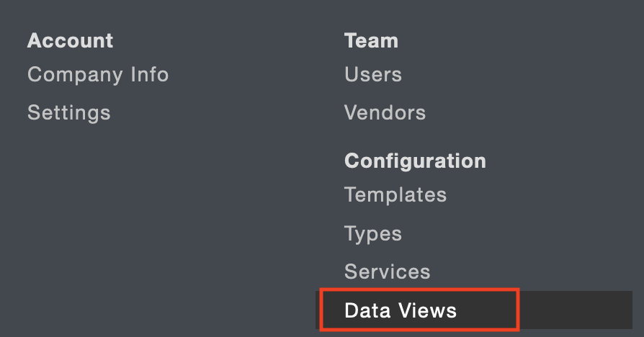Select Users under Team
This screenshot has width=644, height=337.
pyautogui.click(x=373, y=74)
